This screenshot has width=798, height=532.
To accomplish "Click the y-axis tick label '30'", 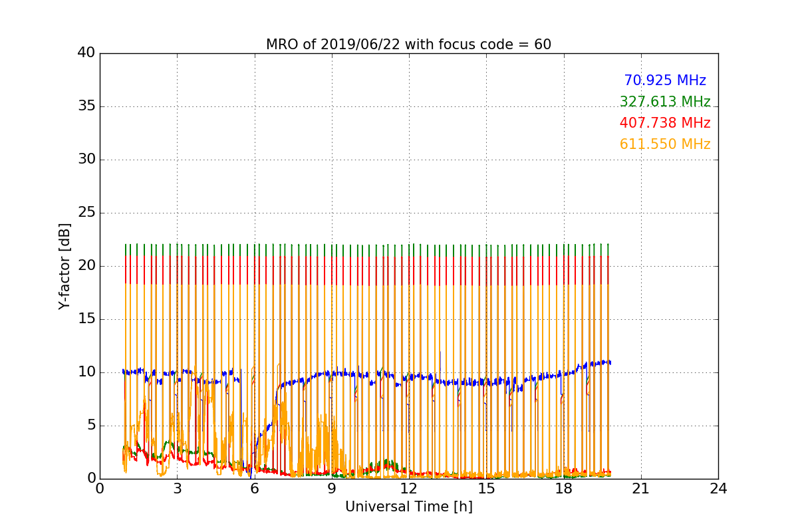I will tap(85, 160).
